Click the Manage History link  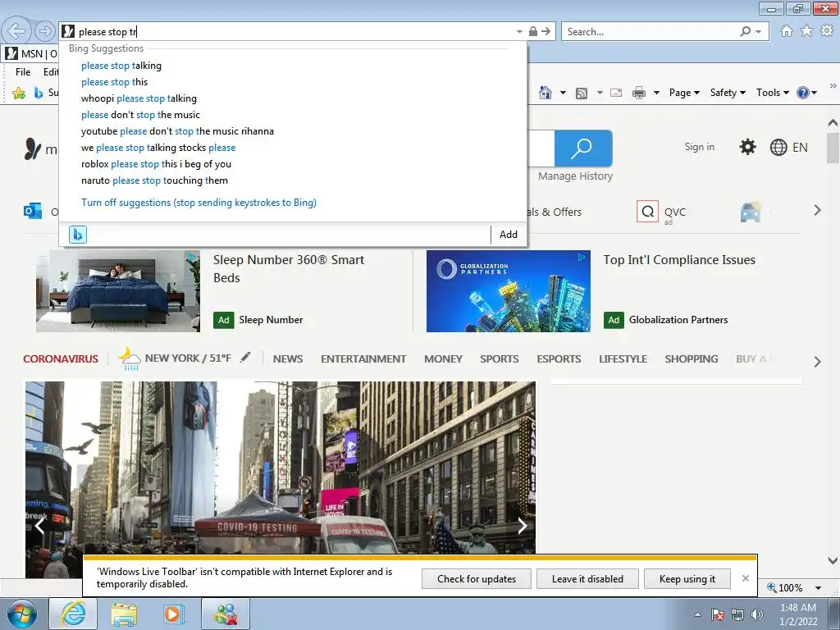point(575,176)
